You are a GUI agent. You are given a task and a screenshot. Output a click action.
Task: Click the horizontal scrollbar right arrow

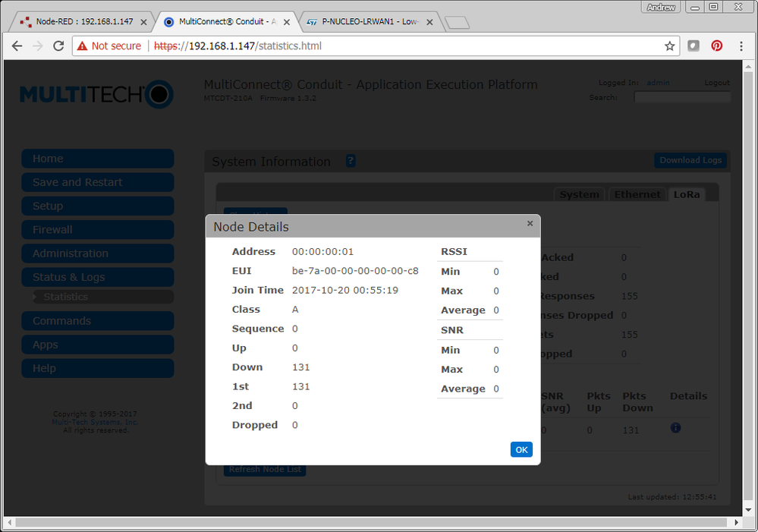[736, 522]
